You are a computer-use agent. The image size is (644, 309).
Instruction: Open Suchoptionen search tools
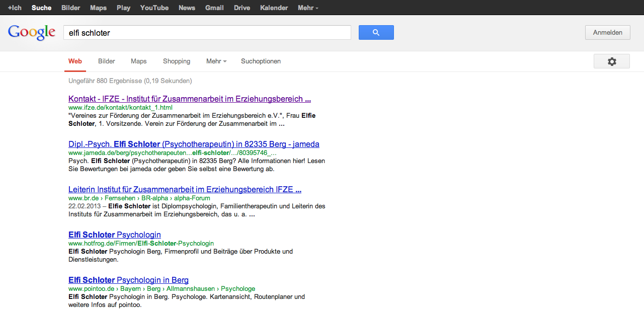click(261, 61)
